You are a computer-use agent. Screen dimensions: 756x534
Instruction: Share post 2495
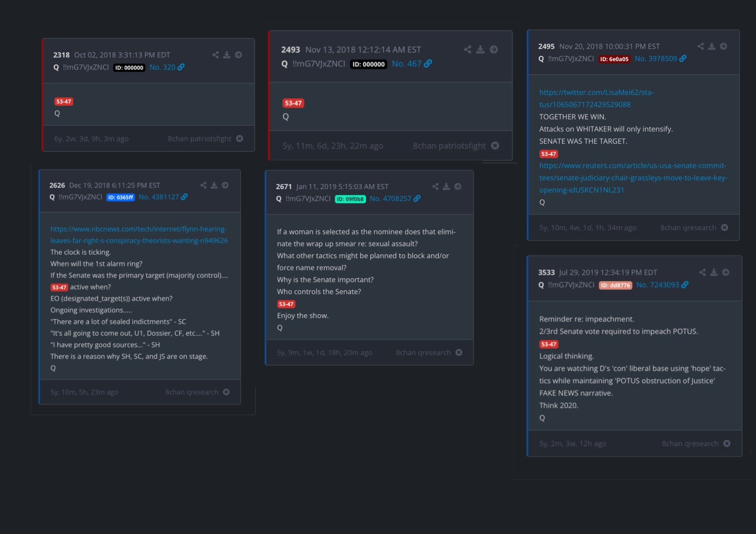tap(701, 47)
